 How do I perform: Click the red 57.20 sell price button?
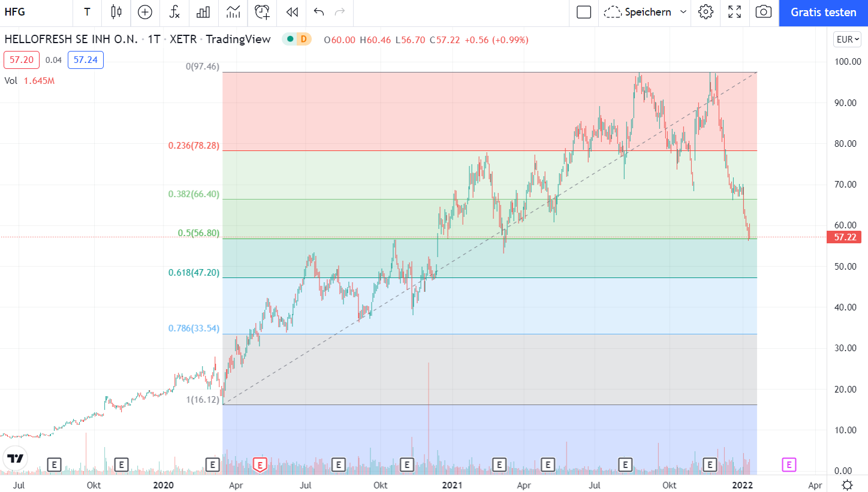click(x=22, y=60)
